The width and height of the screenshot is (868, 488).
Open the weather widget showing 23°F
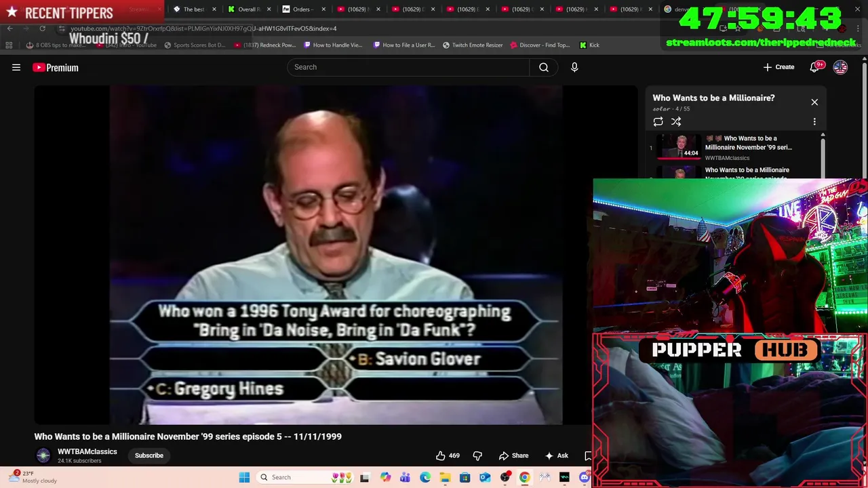pyautogui.click(x=33, y=477)
